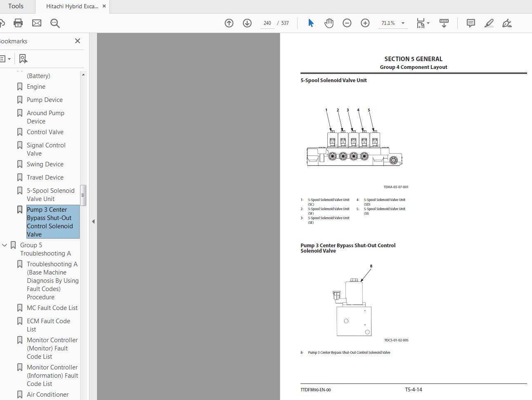The height and width of the screenshot is (400, 532).
Task: Click the total page count '537'
Action: [285, 23]
